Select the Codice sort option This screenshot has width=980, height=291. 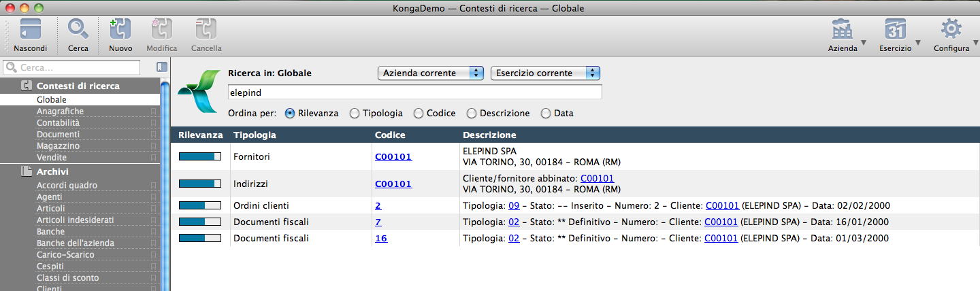[x=419, y=114]
